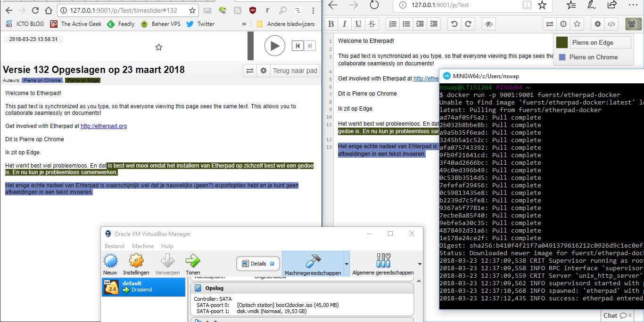Indent text in Etherpad toolbar

(x=420, y=24)
